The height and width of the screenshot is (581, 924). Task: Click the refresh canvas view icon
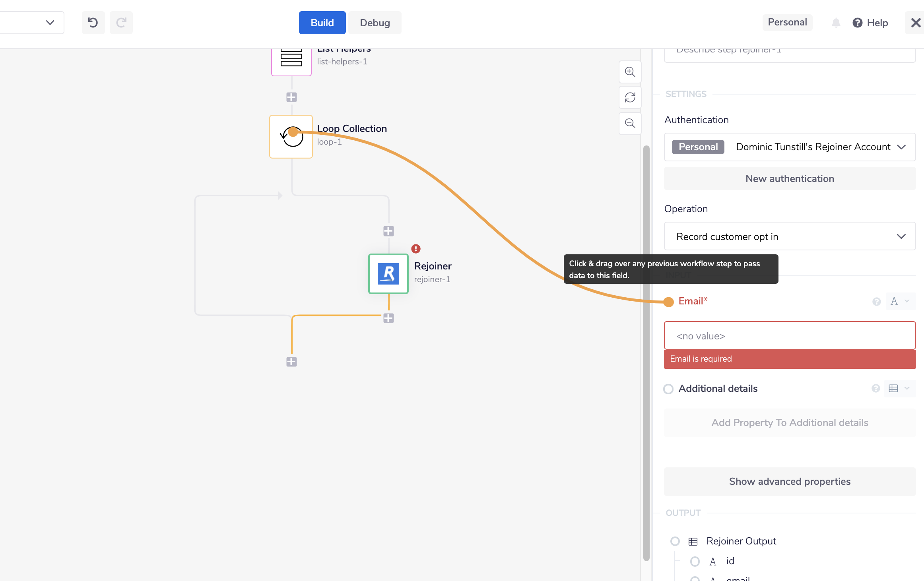(630, 97)
